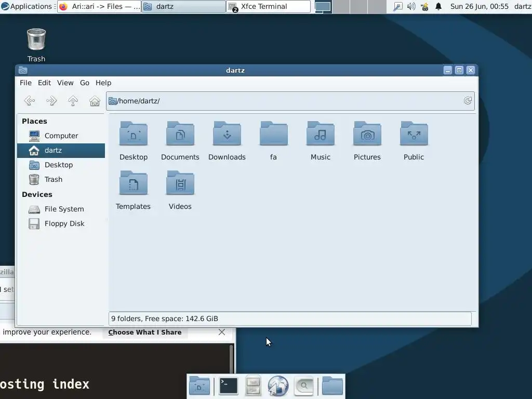The image size is (532, 399).
Task: Click Choose What I Share in Firefox
Action: [x=145, y=332]
